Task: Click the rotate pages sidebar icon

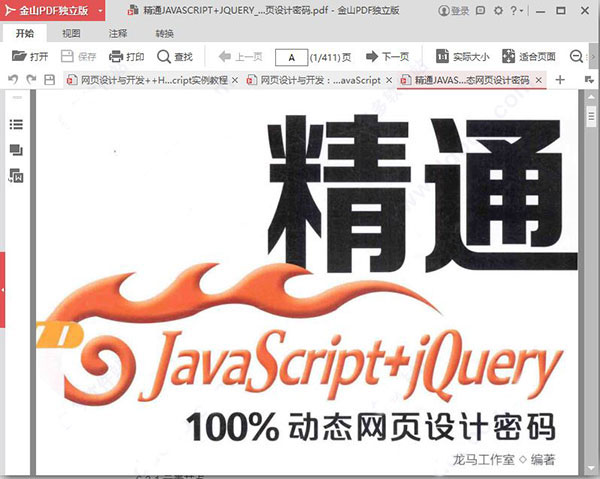Action: click(16, 176)
